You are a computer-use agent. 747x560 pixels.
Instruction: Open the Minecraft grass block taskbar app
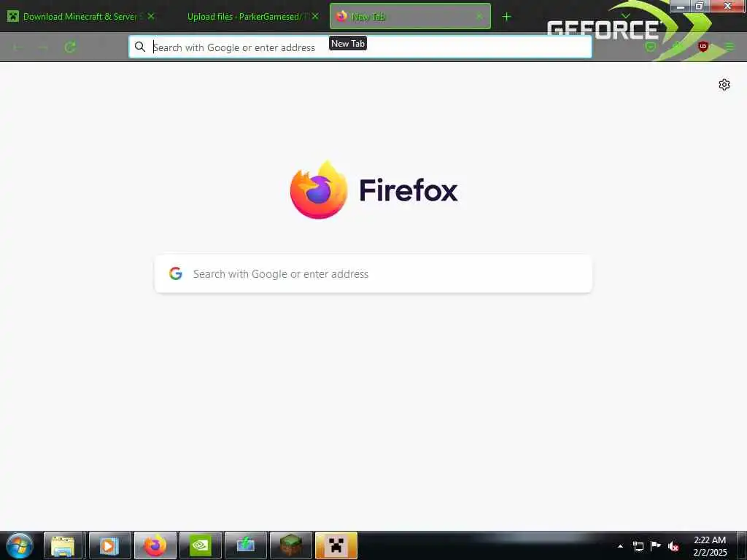(x=291, y=545)
